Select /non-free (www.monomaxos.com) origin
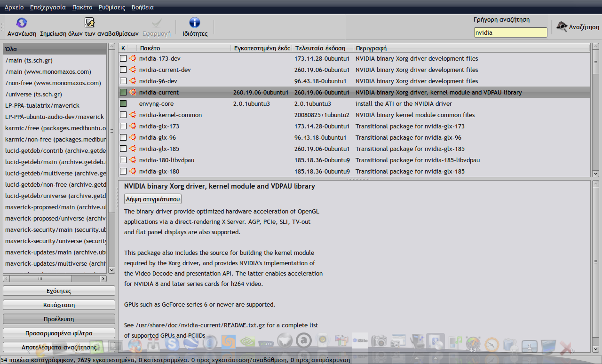 click(55, 83)
